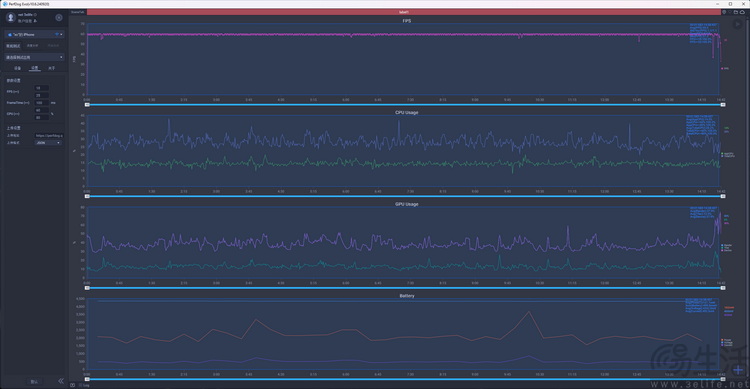This screenshot has height=389, width=750.
Task: Open the iPhone device dropdown
Action: click(34, 34)
